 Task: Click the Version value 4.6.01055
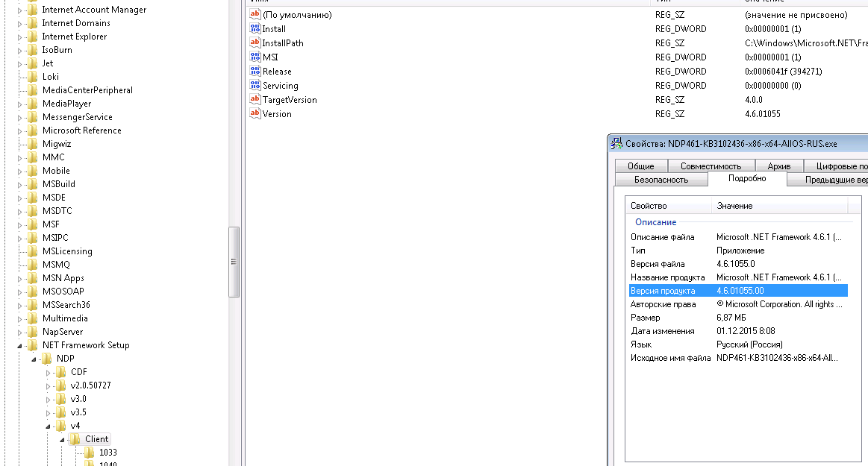coord(762,114)
